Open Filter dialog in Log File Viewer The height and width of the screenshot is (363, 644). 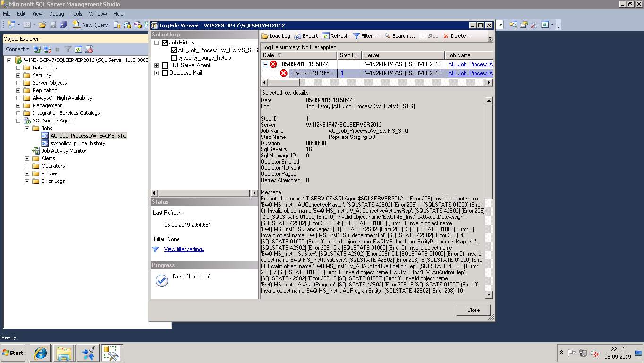click(x=366, y=36)
